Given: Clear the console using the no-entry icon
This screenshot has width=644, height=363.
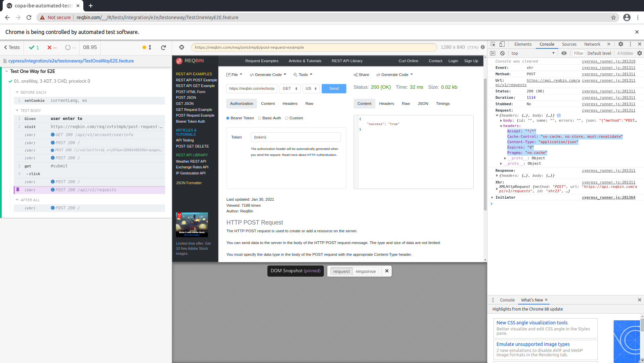Looking at the screenshot, I should [x=502, y=53].
